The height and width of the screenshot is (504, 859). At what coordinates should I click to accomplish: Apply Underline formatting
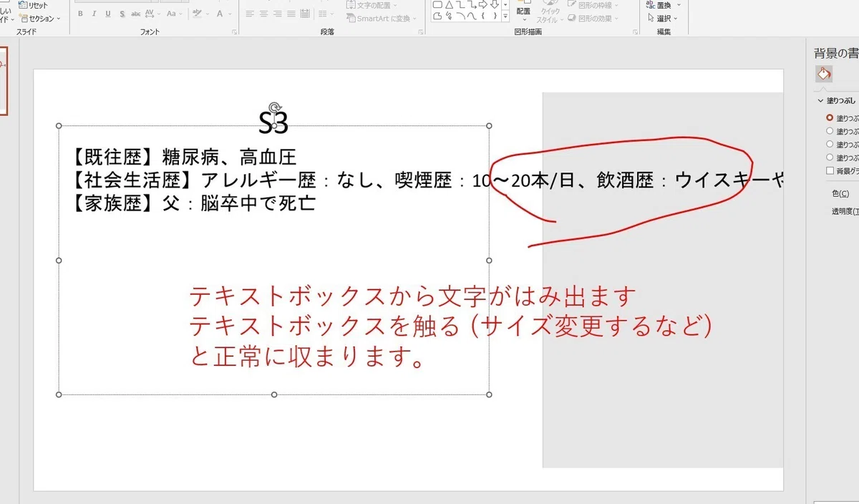[x=107, y=14]
